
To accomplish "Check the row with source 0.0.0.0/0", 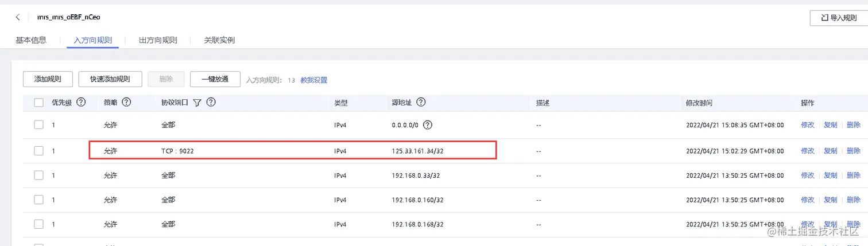I will coord(39,124).
